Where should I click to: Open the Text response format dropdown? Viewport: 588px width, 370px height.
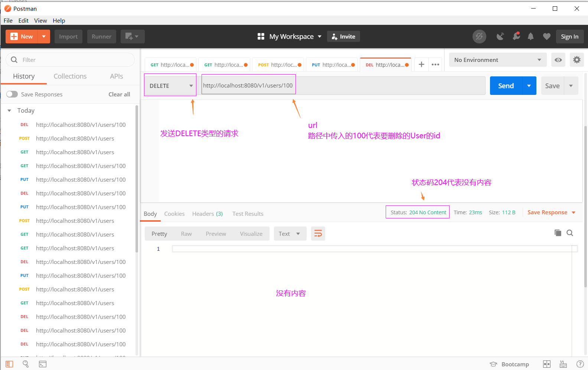pyautogui.click(x=290, y=234)
